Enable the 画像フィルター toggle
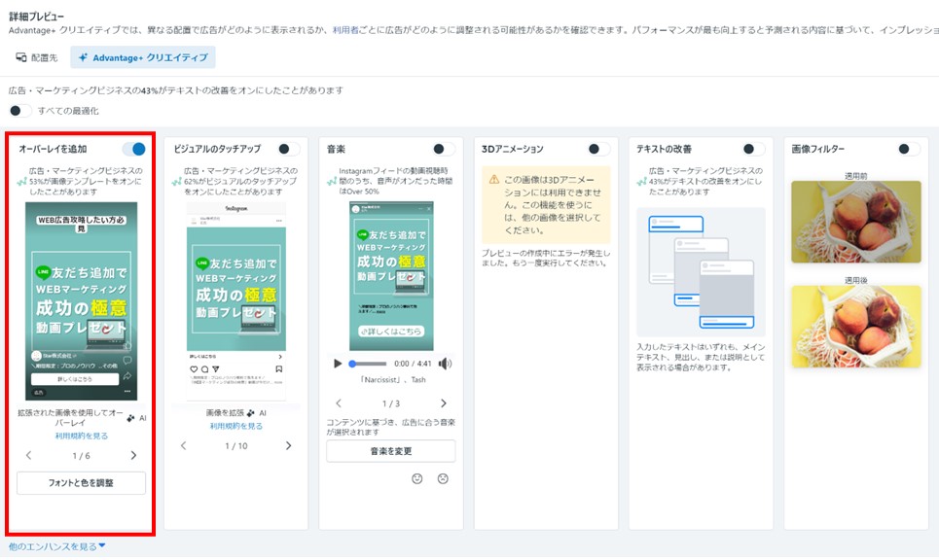Image resolution: width=939 pixels, height=560 pixels. (x=909, y=149)
